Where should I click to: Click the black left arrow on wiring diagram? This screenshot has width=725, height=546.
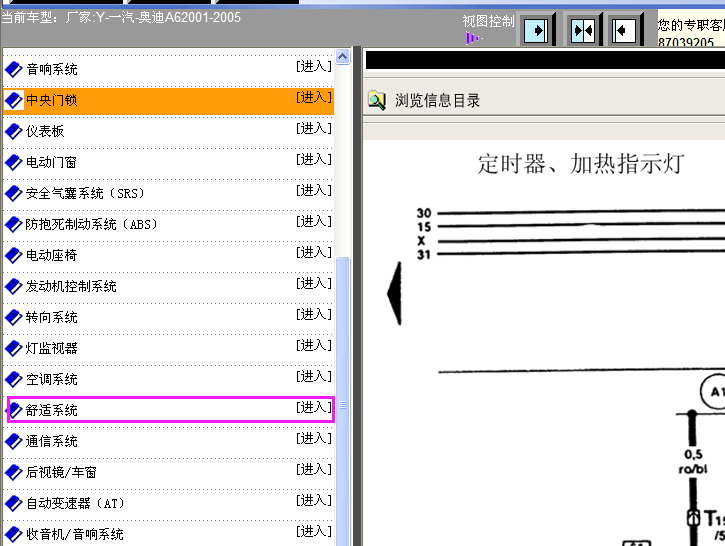pos(394,294)
